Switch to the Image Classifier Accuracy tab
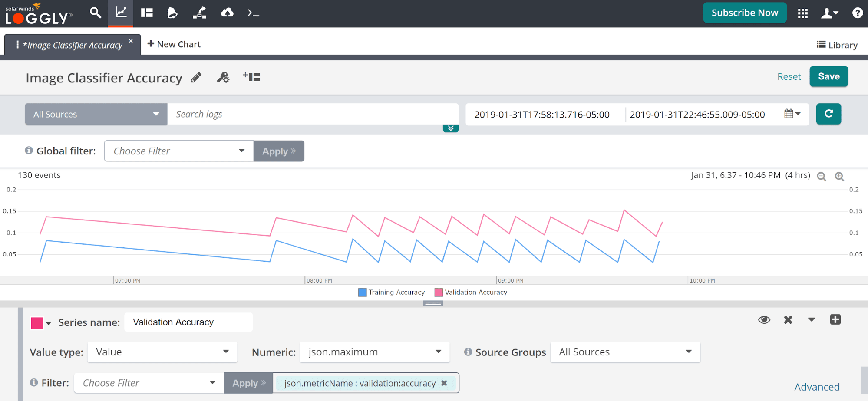The width and height of the screenshot is (868, 401). tap(73, 45)
